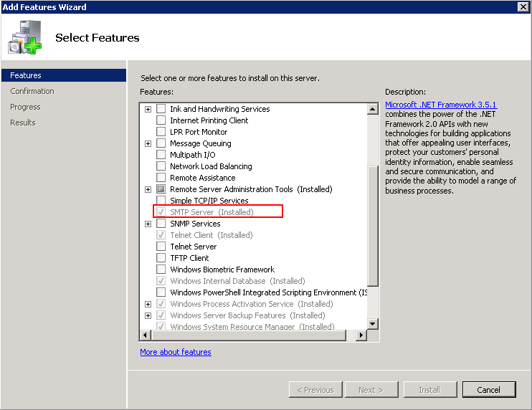This screenshot has height=410, width=532.
Task: Select the Windows Biometric Framework checkbox
Action: (161, 270)
